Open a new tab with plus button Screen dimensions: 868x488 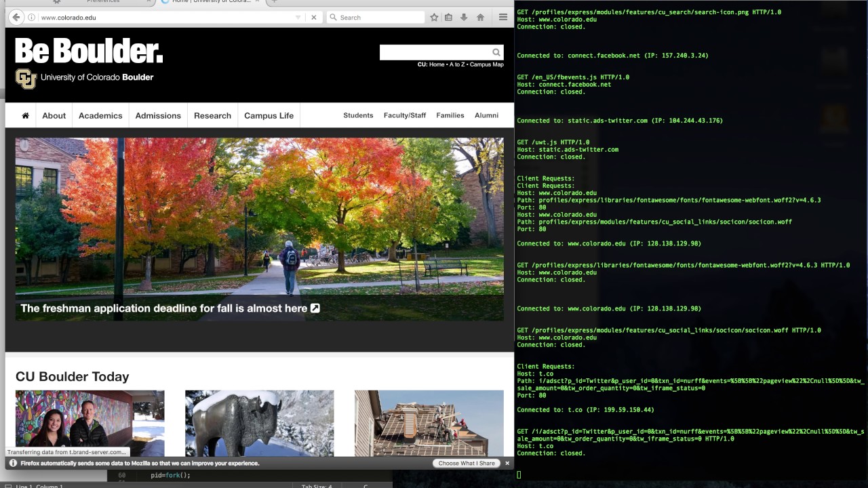point(274,2)
